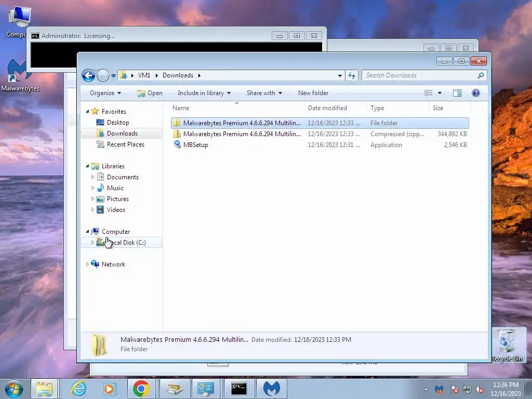The height and width of the screenshot is (399, 532).
Task: Open the arrow after the Downloads breadcrumb
Action: tap(199, 75)
